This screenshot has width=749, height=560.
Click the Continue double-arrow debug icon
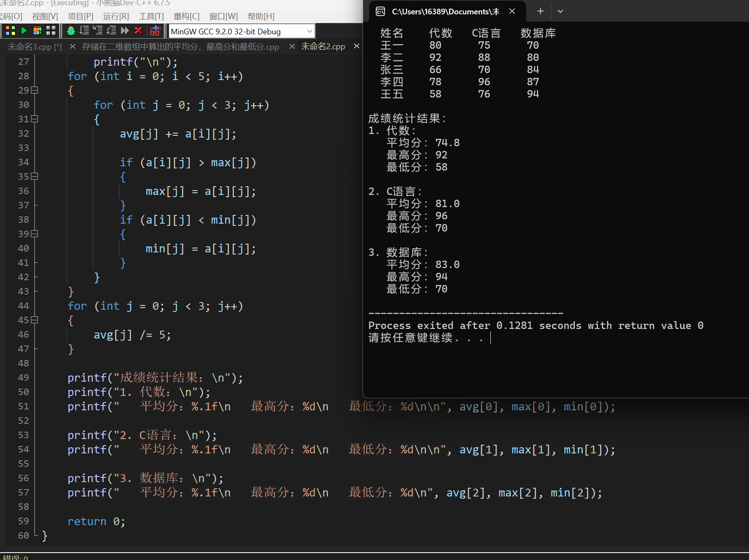[125, 31]
